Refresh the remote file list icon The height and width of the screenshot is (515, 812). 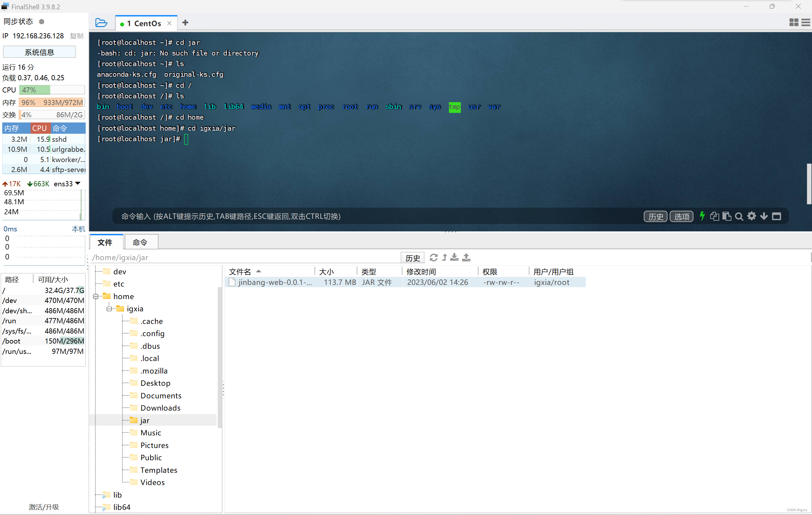coord(433,258)
